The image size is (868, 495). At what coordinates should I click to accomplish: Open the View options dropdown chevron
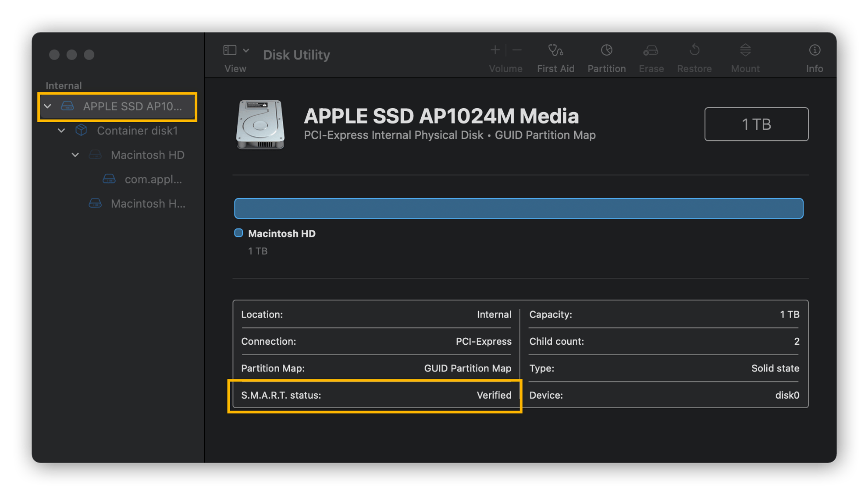(x=246, y=50)
